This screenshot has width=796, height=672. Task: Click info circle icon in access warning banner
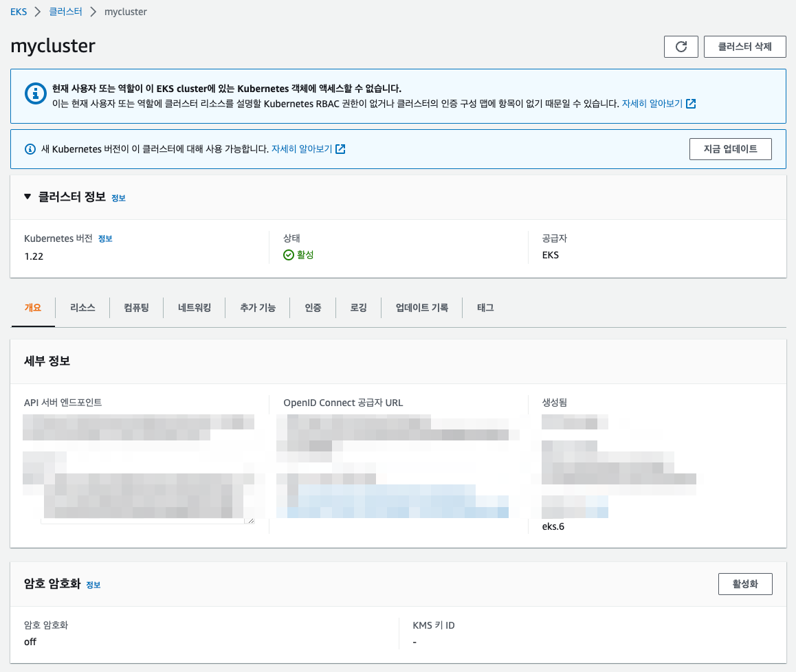click(x=36, y=93)
